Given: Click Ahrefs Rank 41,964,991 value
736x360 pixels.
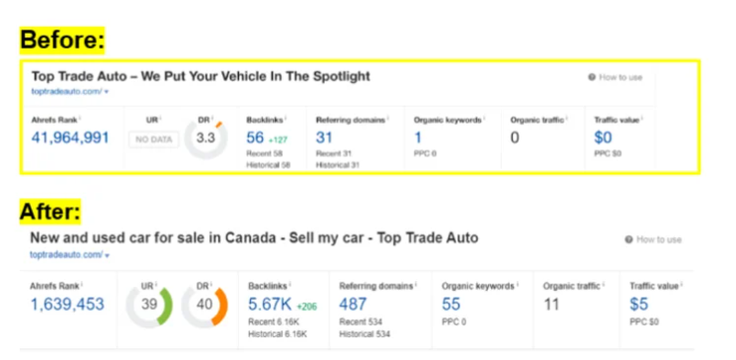Looking at the screenshot, I should coord(70,138).
